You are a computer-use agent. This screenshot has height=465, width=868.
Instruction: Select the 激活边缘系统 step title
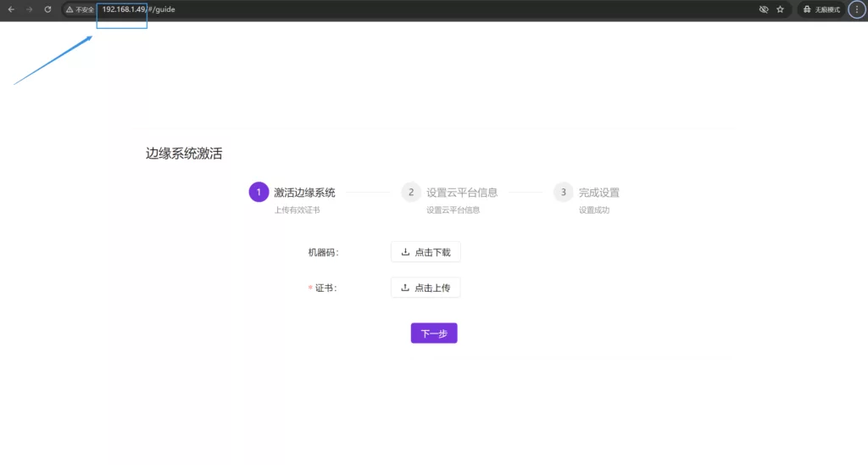click(x=304, y=193)
